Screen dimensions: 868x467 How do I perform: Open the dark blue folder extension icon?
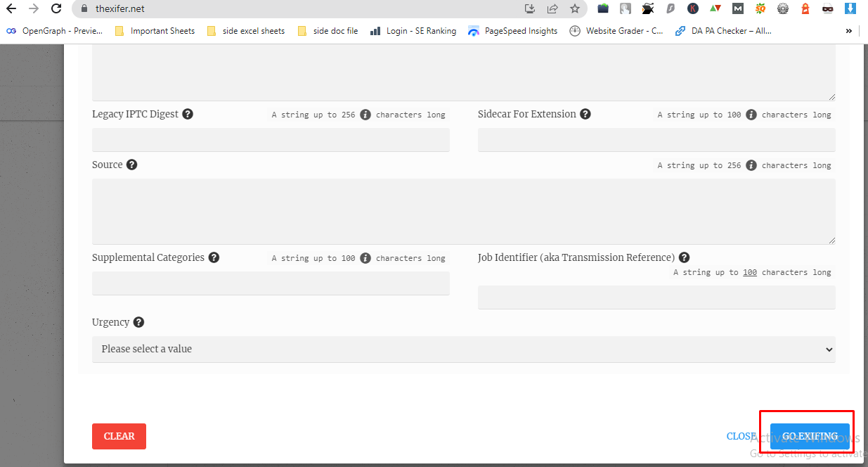(603, 9)
